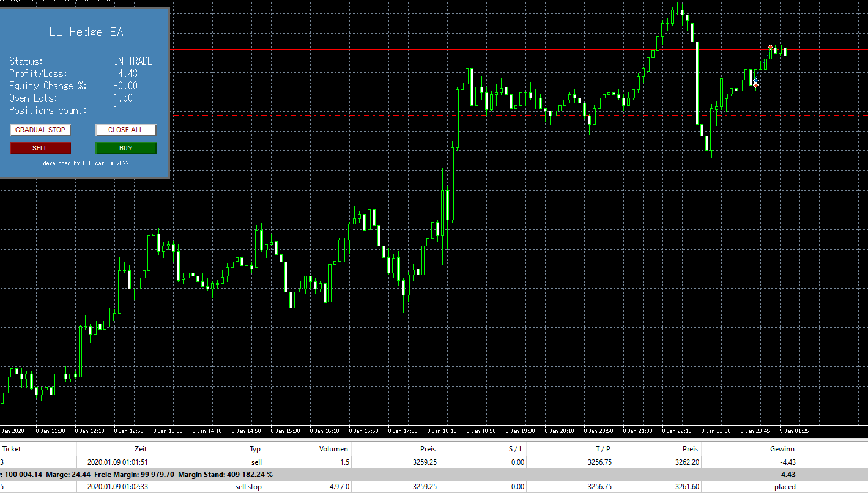868x504 pixels.
Task: Click the Profit/Loss value -4.43 in the panel
Action: pos(125,73)
